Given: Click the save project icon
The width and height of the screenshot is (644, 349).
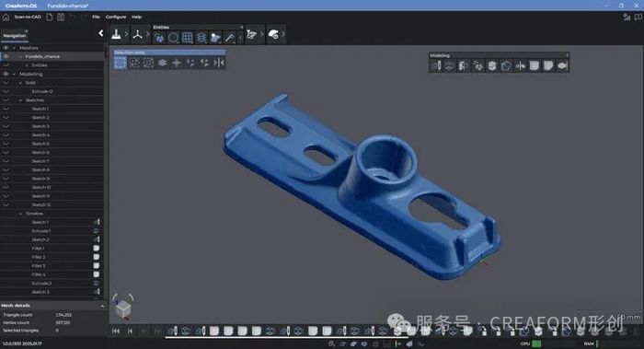Looking at the screenshot, I should point(61,17).
